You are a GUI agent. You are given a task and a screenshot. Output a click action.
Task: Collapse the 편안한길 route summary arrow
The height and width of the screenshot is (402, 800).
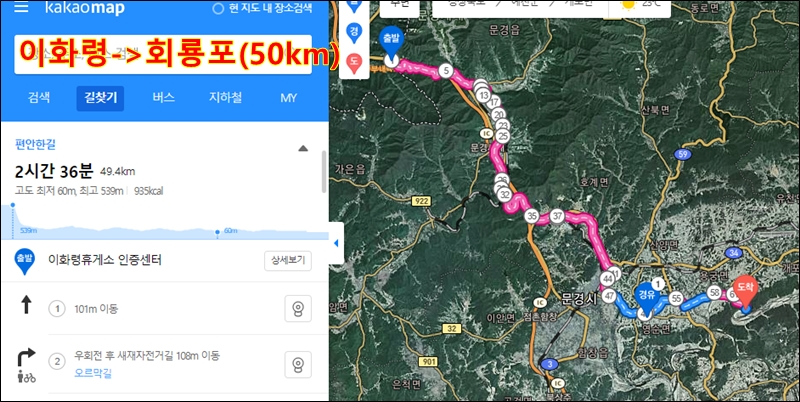pyautogui.click(x=303, y=148)
